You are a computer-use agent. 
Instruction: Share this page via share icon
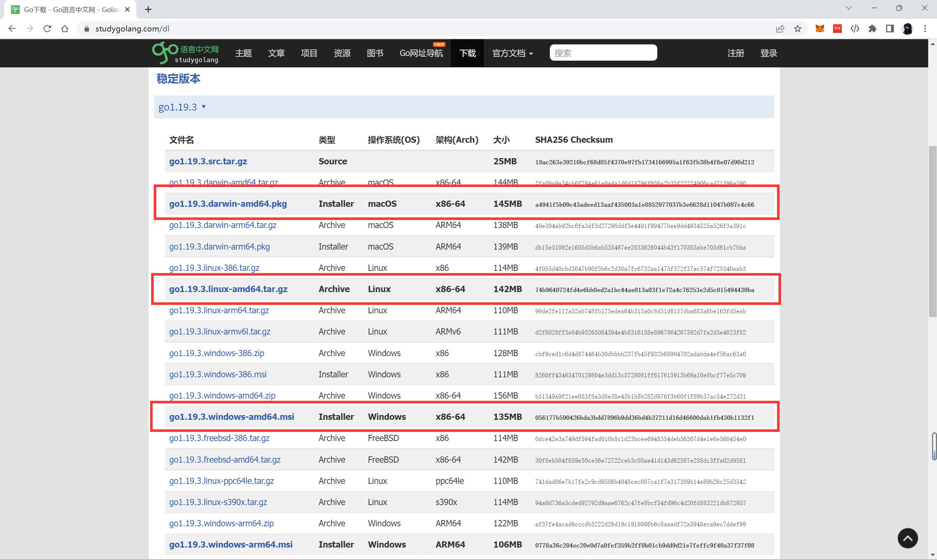click(x=780, y=29)
